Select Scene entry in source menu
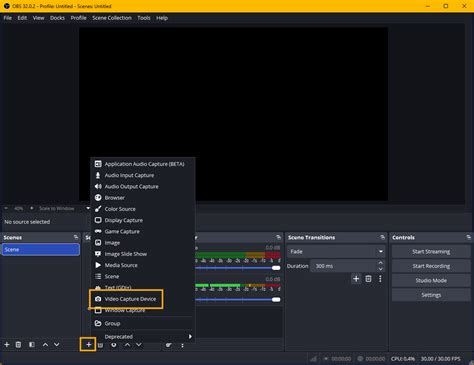The height and width of the screenshot is (365, 474). pos(143,276)
